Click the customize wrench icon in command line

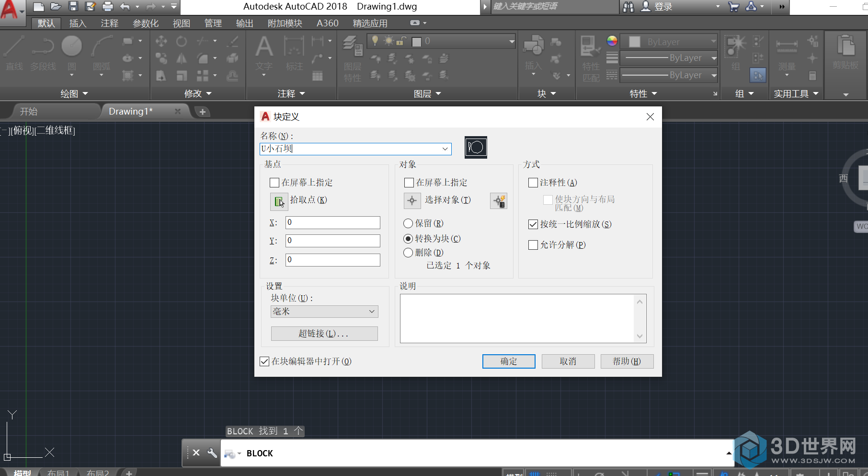pyautogui.click(x=212, y=453)
